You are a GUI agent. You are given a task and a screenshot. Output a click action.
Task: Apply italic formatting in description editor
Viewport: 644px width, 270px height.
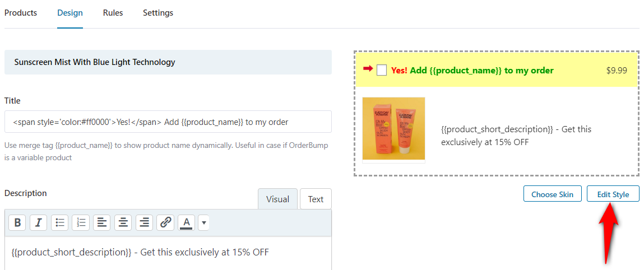[x=39, y=222]
